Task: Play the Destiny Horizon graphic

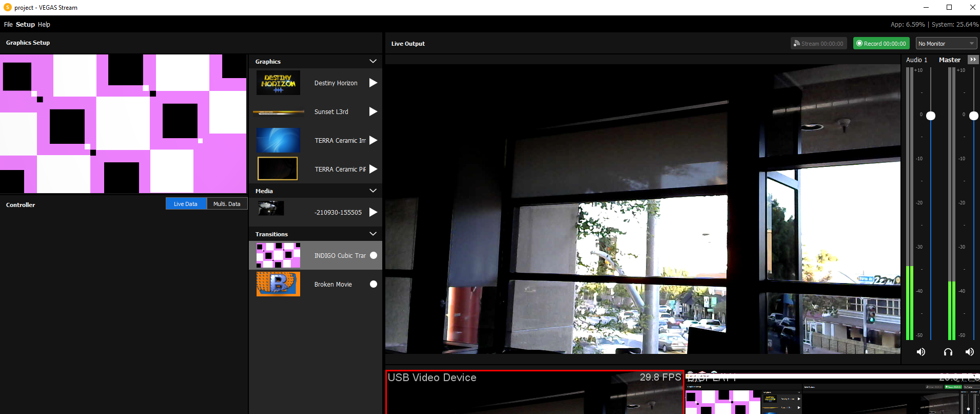Action: (x=373, y=83)
